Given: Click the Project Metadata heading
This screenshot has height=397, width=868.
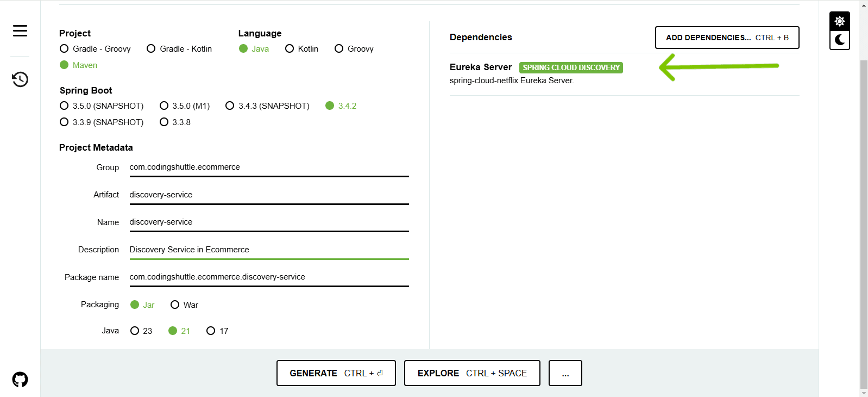Looking at the screenshot, I should [x=96, y=148].
